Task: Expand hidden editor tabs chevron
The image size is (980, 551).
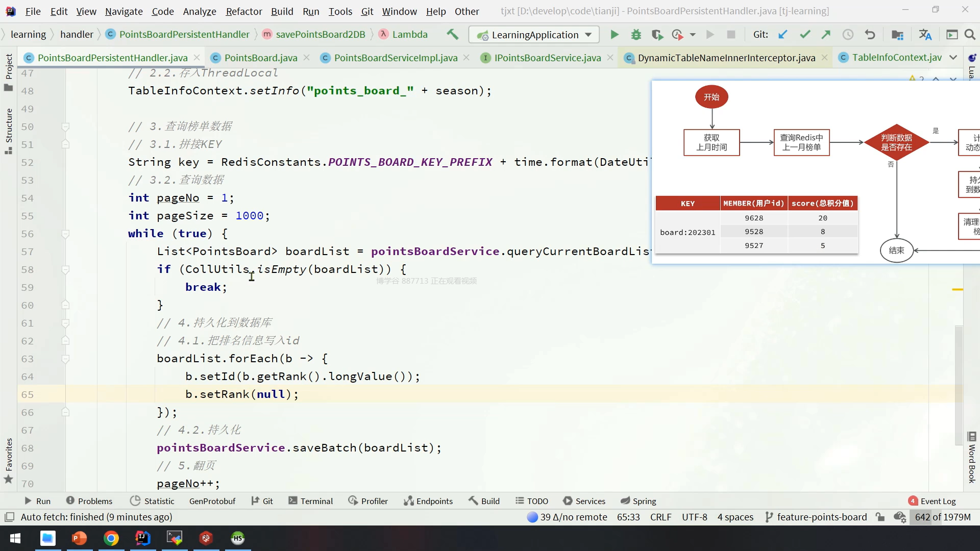Action: (x=953, y=58)
